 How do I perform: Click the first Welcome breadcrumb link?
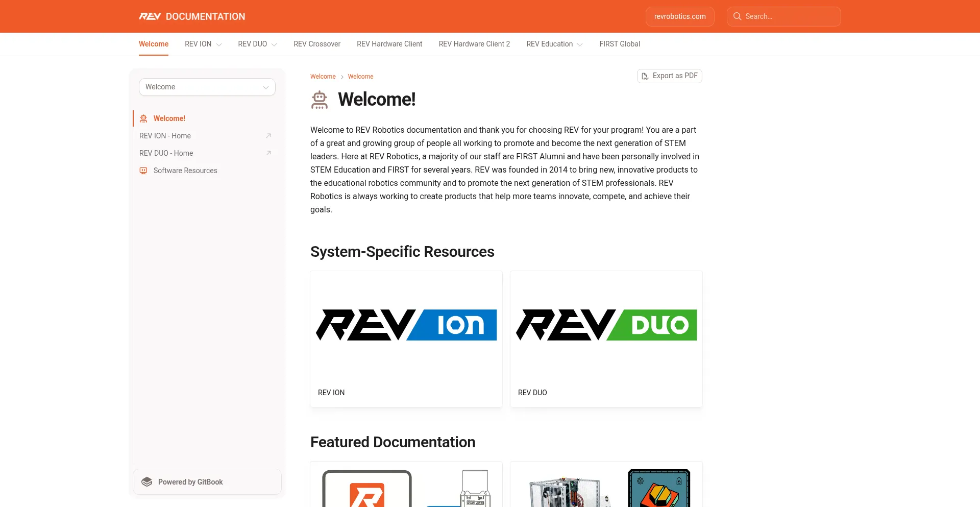pyautogui.click(x=323, y=77)
